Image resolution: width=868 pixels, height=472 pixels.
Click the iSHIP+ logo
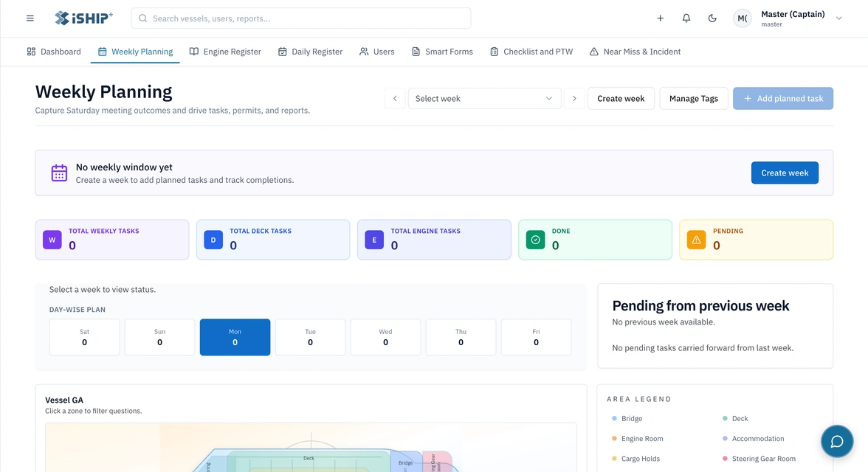click(83, 18)
